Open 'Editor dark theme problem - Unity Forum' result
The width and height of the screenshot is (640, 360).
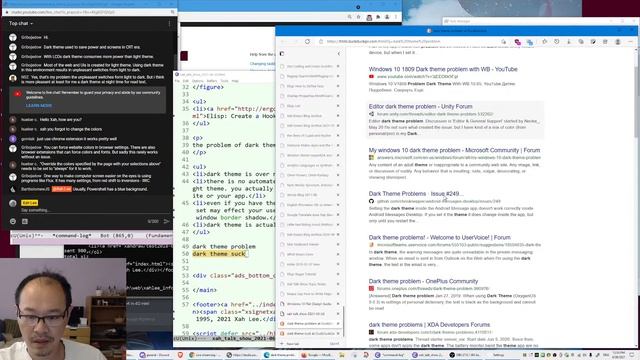point(420,107)
